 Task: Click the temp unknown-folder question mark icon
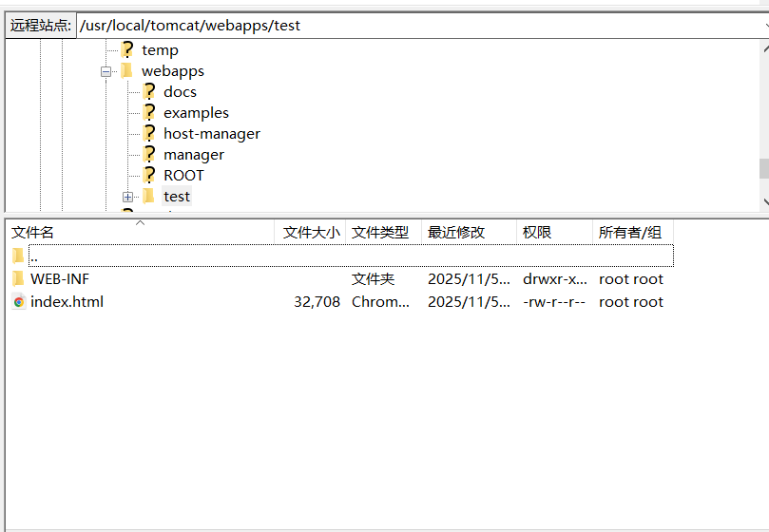click(x=127, y=49)
